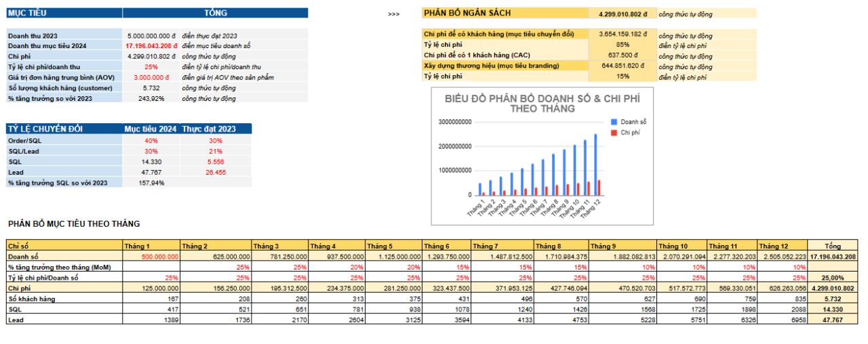Click the Tháng 1 Lead cell 1389

pyautogui.click(x=151, y=319)
